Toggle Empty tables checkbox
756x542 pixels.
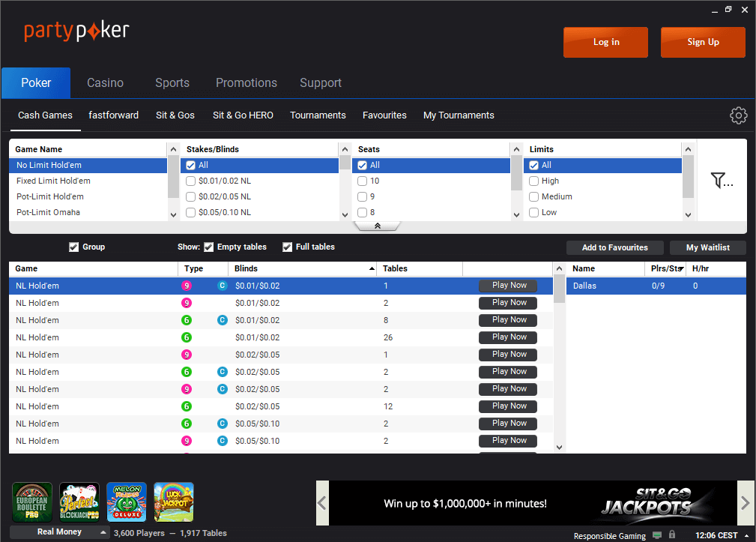click(209, 247)
